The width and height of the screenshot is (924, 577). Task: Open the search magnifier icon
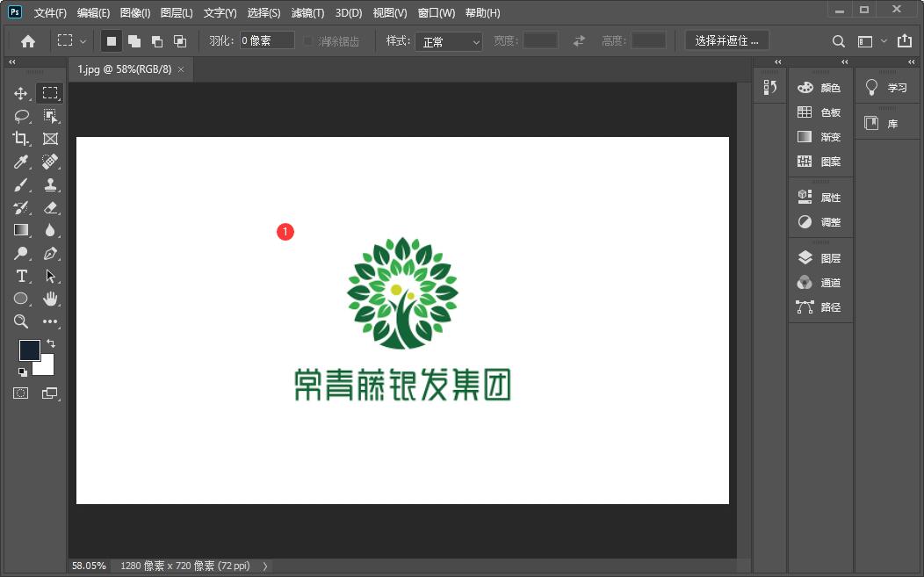pyautogui.click(x=838, y=41)
